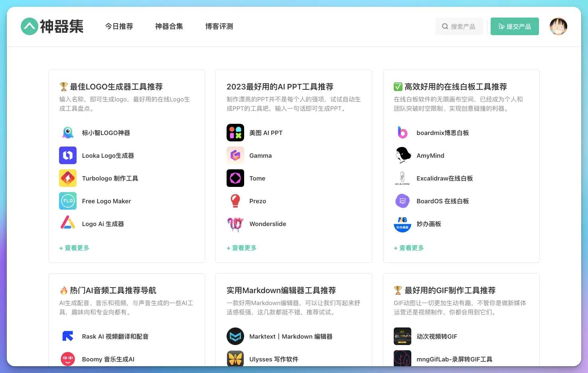Open 2023最好用的AI PPT工具推荐 heading

point(280,87)
